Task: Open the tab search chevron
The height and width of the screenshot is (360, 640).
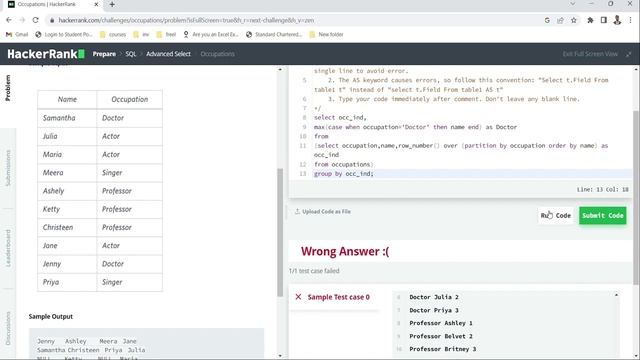Action: 573,4
